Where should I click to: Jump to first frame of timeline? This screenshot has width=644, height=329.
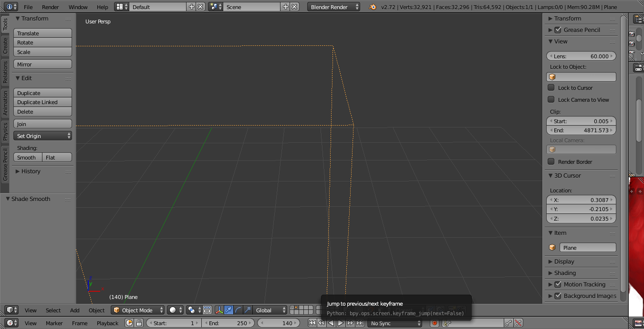[312, 323]
